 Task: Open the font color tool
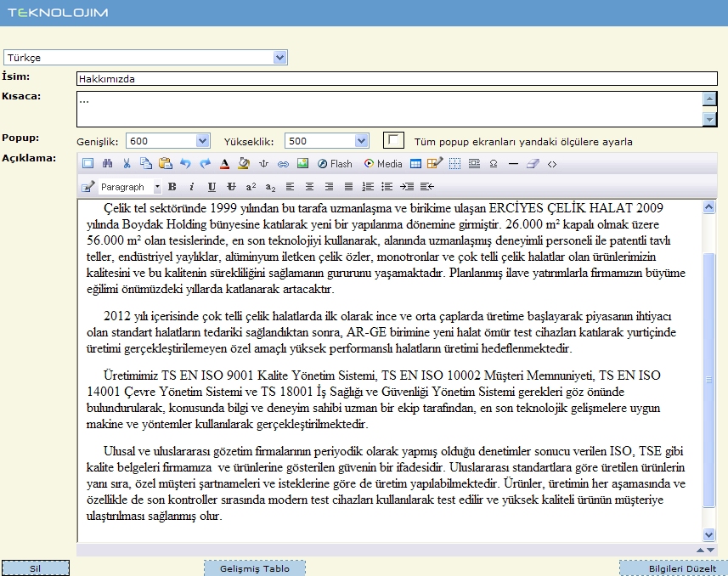(225, 163)
